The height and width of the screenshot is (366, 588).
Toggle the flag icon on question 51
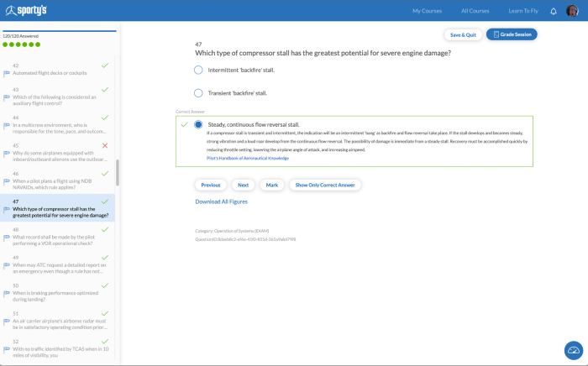pyautogui.click(x=7, y=322)
